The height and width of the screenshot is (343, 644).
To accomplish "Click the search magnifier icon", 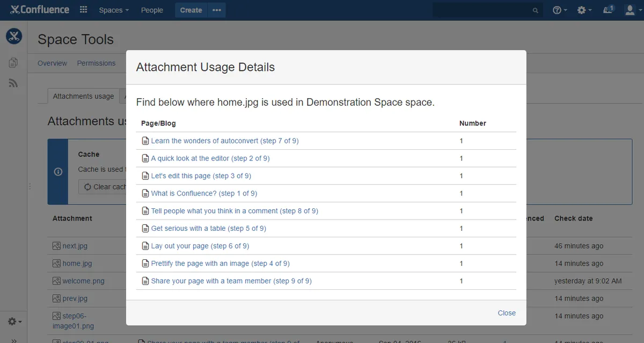I will [x=535, y=10].
